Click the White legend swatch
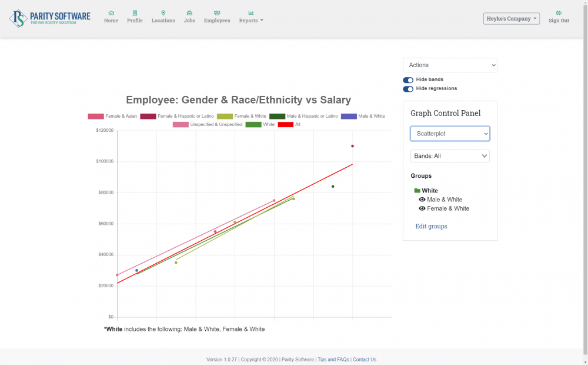This screenshot has width=588, height=365. 253,125
